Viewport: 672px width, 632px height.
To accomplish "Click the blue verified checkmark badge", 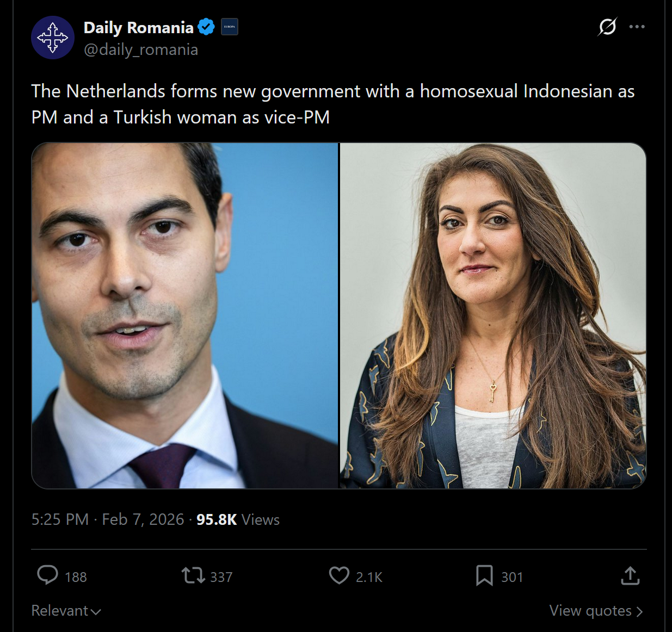I will coord(206,27).
